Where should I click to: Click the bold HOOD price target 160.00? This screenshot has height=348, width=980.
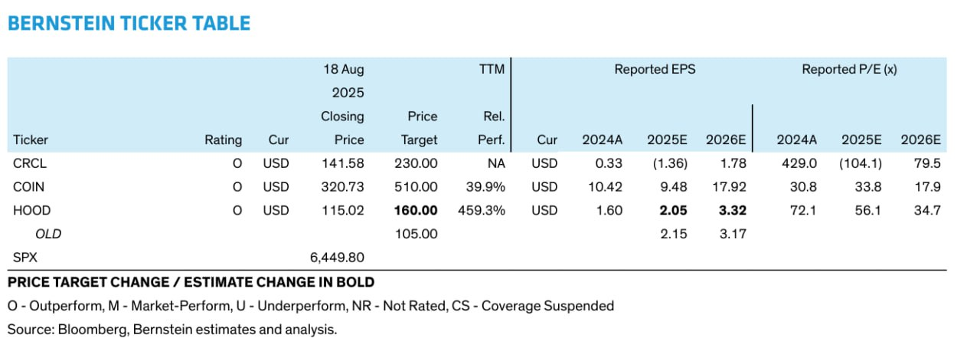(416, 211)
